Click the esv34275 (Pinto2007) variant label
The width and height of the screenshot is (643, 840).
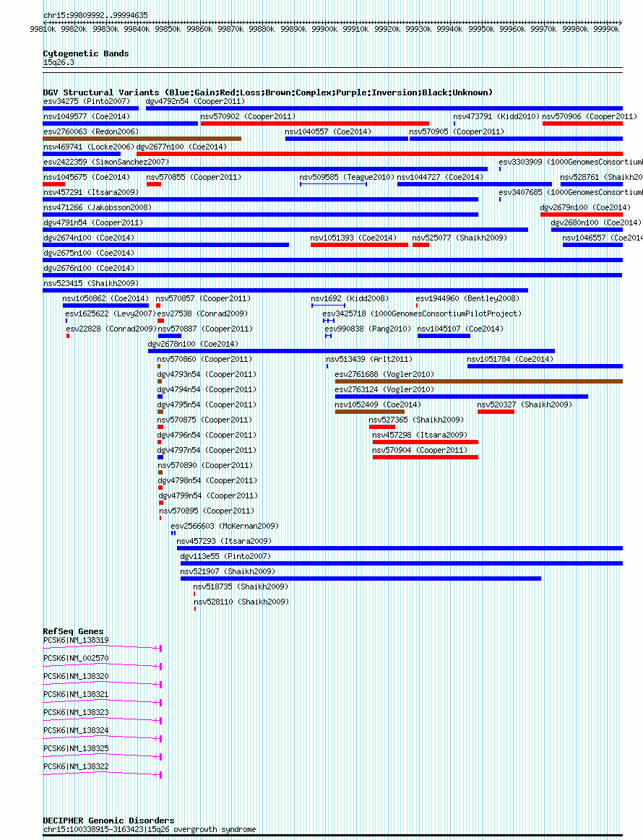pyautogui.click(x=86, y=101)
